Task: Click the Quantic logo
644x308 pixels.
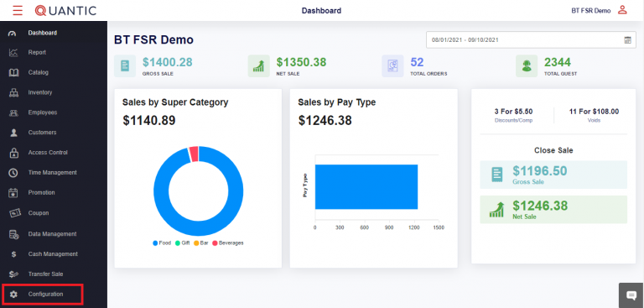Action: pyautogui.click(x=65, y=10)
